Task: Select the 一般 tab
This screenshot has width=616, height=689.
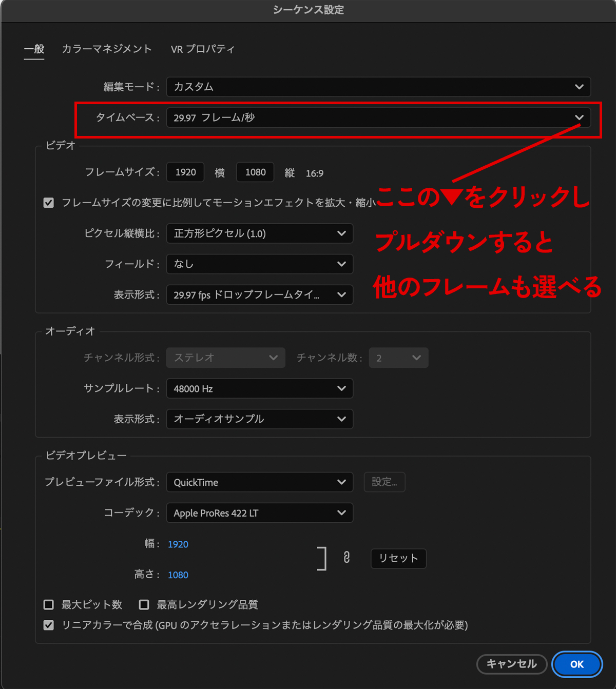Action: click(x=34, y=49)
